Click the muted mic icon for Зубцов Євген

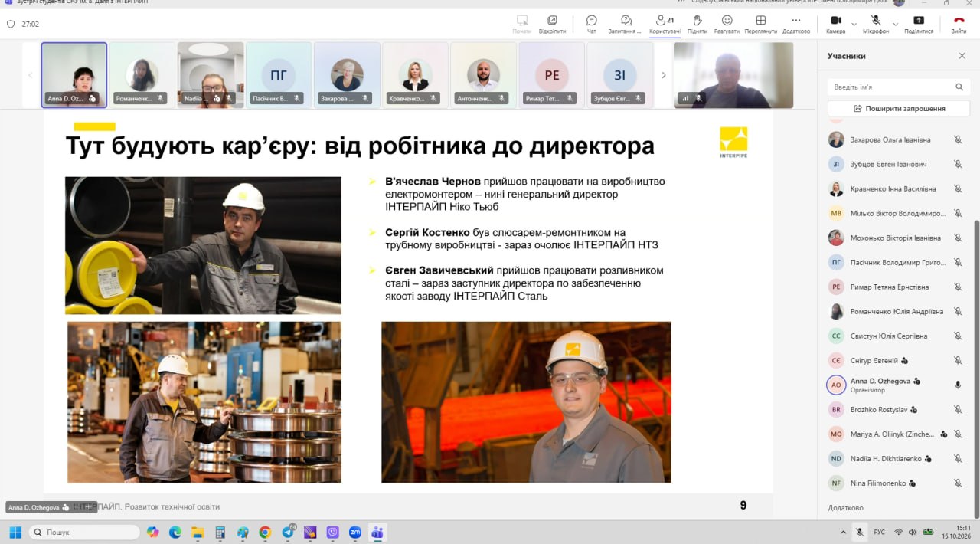click(x=958, y=164)
